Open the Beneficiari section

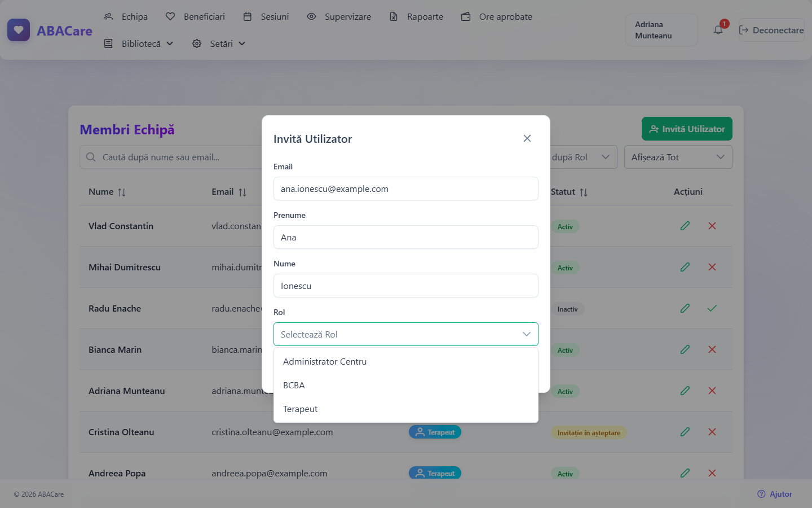pyautogui.click(x=195, y=16)
